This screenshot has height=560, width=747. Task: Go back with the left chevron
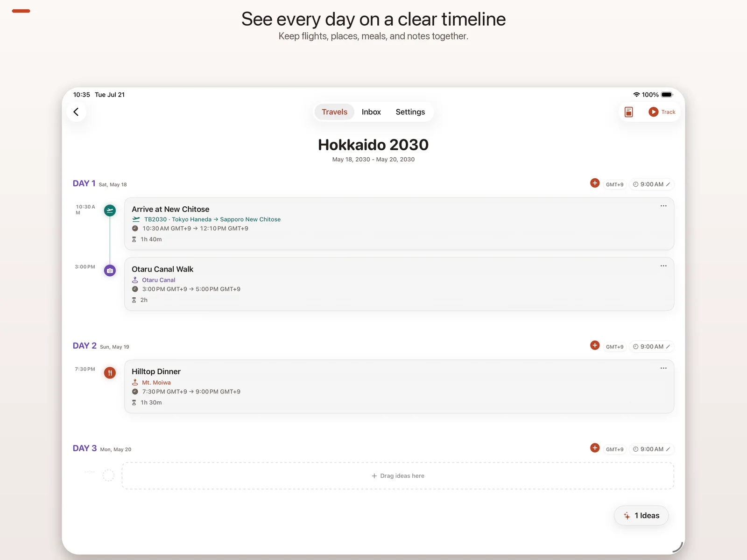(x=76, y=112)
